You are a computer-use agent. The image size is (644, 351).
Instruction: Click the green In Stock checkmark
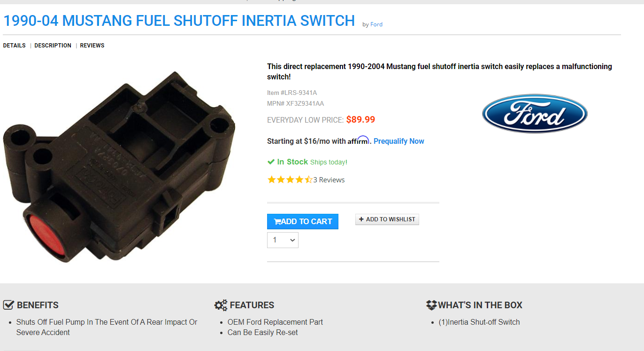coord(271,162)
